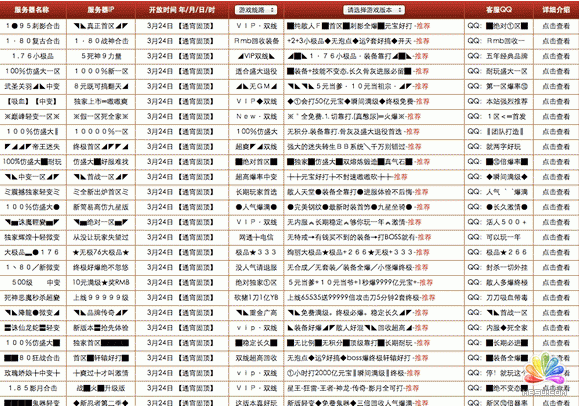Select line cell 双线超高回收

coord(256,358)
